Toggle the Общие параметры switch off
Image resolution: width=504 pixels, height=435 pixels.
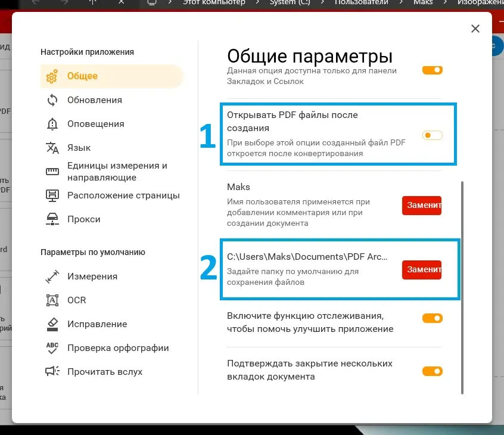coord(432,70)
